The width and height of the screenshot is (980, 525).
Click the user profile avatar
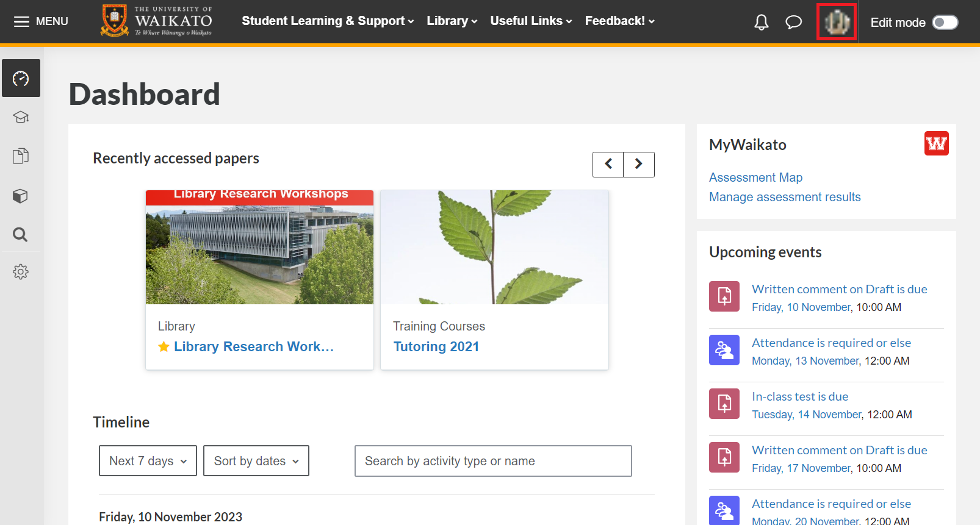837,22
